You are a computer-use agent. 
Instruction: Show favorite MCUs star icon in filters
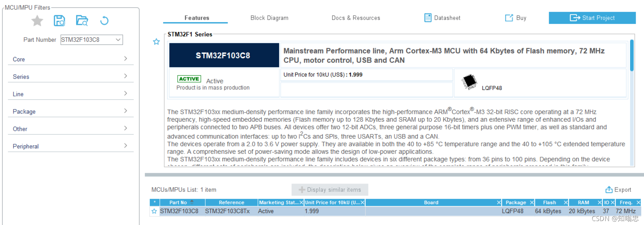37,21
